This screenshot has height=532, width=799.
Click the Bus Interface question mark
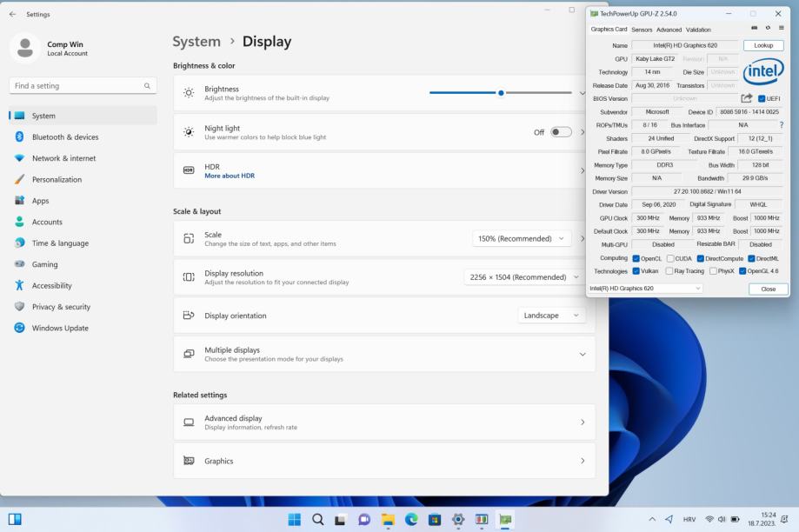(x=781, y=125)
